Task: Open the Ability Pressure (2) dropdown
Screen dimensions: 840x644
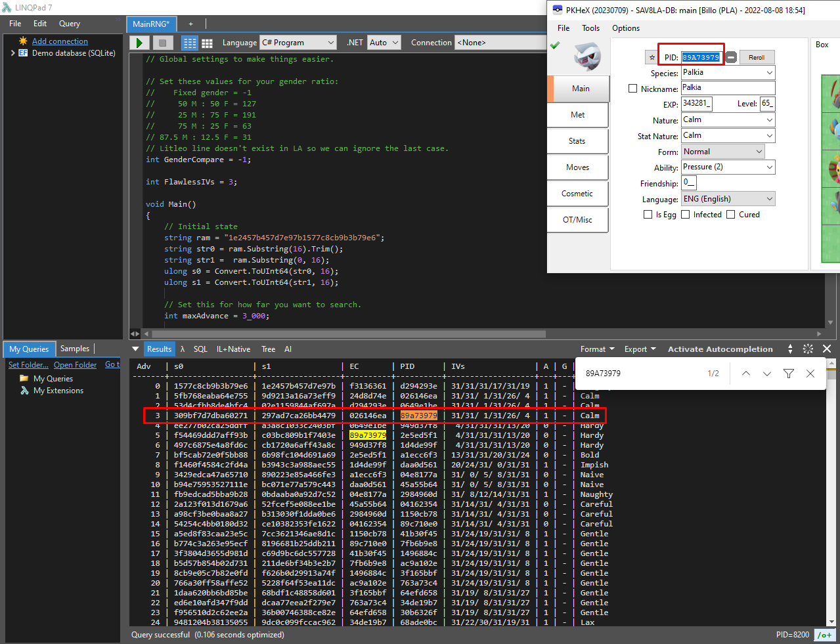Action: tap(728, 167)
